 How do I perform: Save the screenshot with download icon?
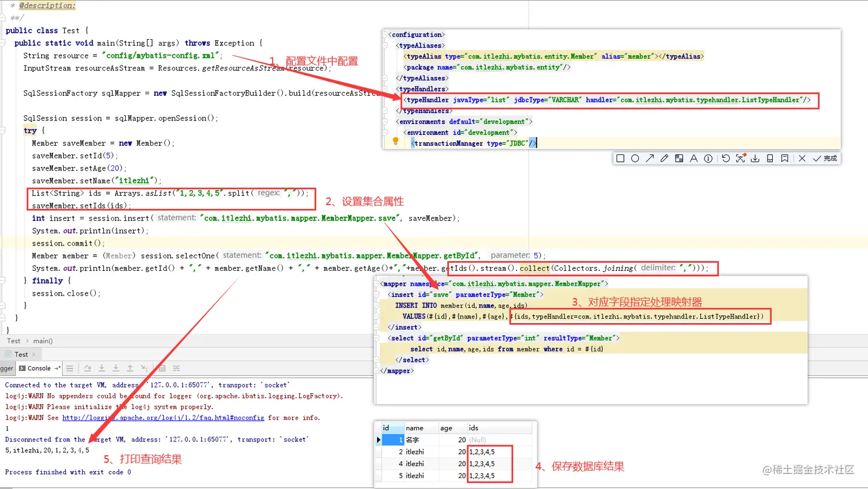pyautogui.click(x=755, y=158)
